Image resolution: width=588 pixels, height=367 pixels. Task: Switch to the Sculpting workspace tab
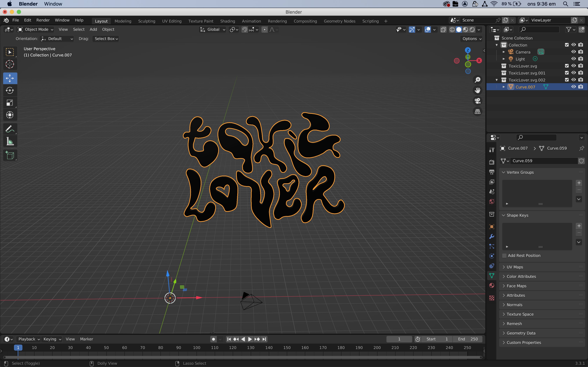[x=146, y=21]
